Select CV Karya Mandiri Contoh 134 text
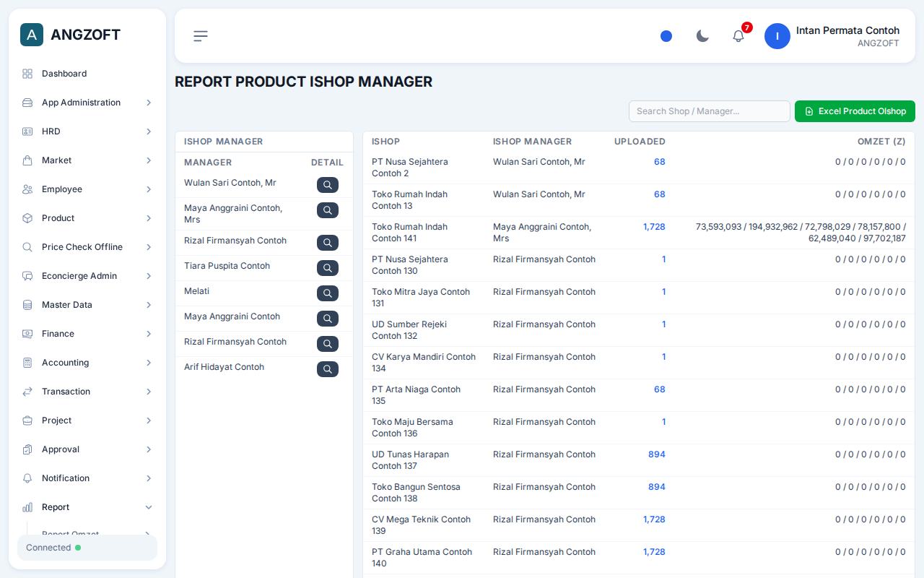The height and width of the screenshot is (578, 924). point(424,363)
